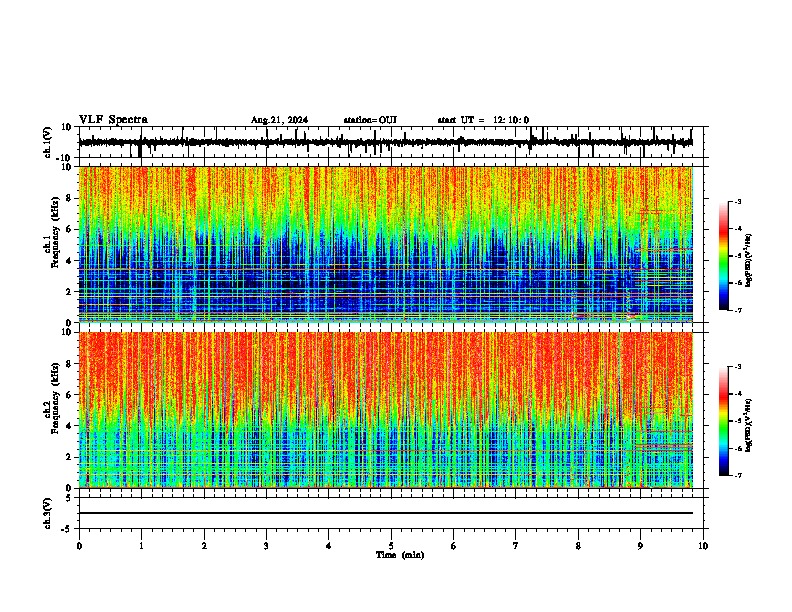792x612 pixels.
Task: Click the ch.1 voltage waveform trace
Action: pos(385,142)
